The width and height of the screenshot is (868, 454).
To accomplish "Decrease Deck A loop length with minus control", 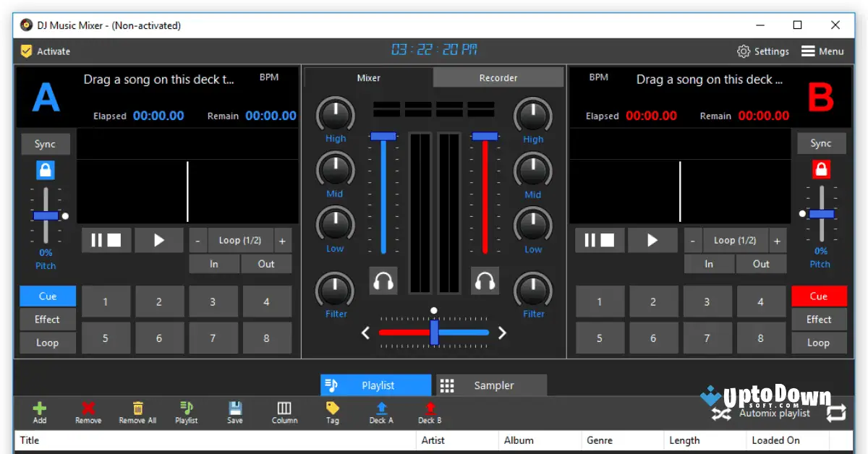I will click(x=197, y=240).
